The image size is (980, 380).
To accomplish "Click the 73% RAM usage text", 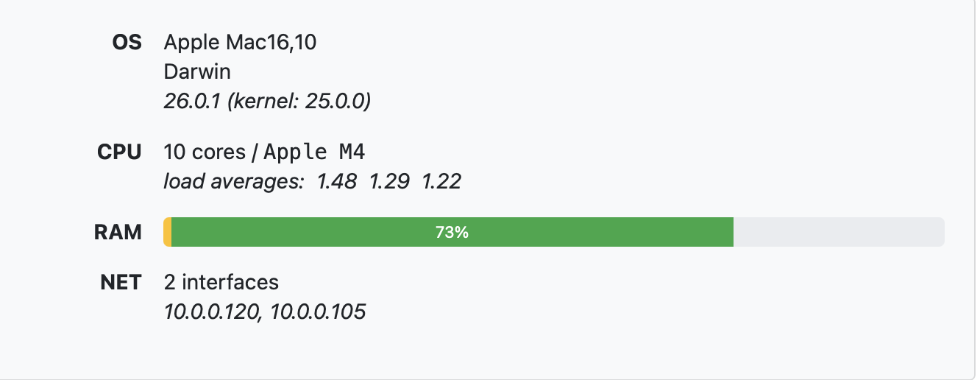I will click(x=452, y=233).
